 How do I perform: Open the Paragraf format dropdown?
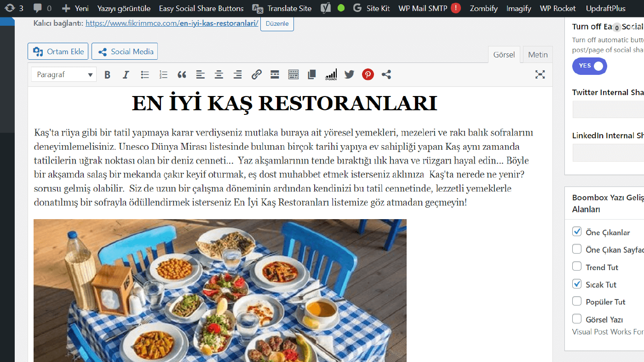tap(64, 74)
